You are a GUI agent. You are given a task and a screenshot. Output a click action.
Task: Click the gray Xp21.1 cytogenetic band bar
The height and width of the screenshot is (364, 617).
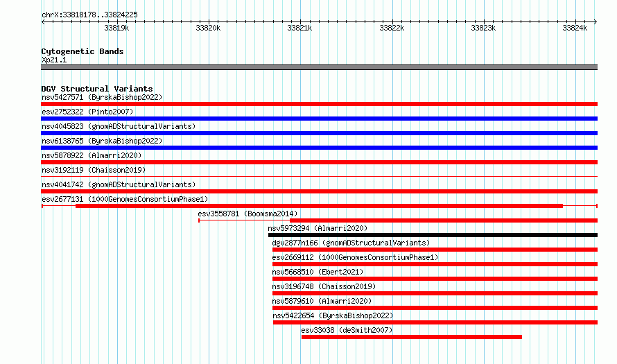point(319,67)
